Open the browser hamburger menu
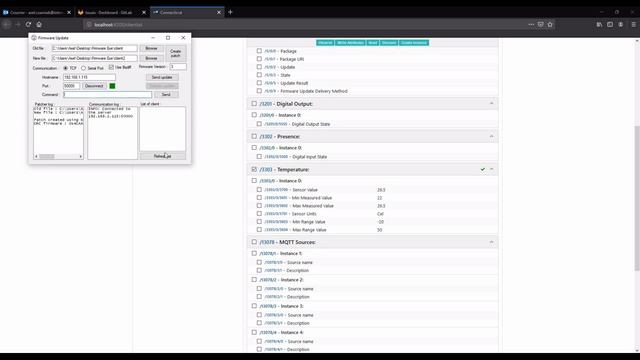The height and width of the screenshot is (360, 640). click(633, 24)
